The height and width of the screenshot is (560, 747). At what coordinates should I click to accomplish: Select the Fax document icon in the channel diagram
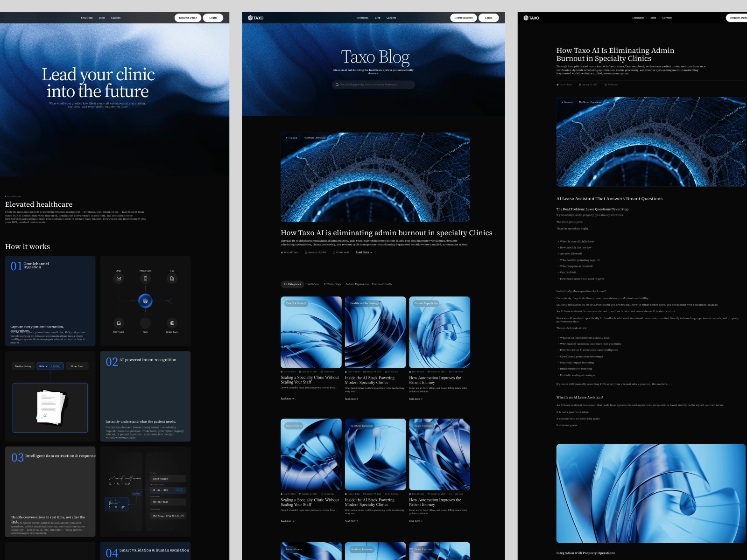pos(172,279)
